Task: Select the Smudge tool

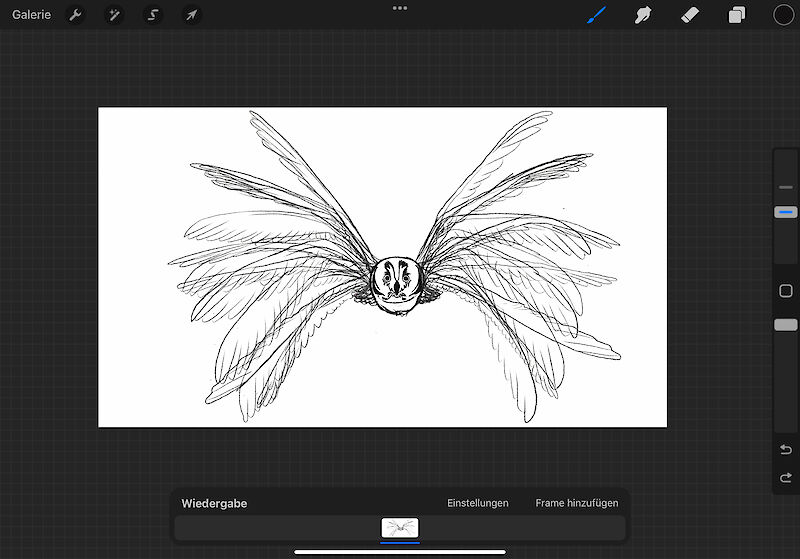Action: click(643, 15)
